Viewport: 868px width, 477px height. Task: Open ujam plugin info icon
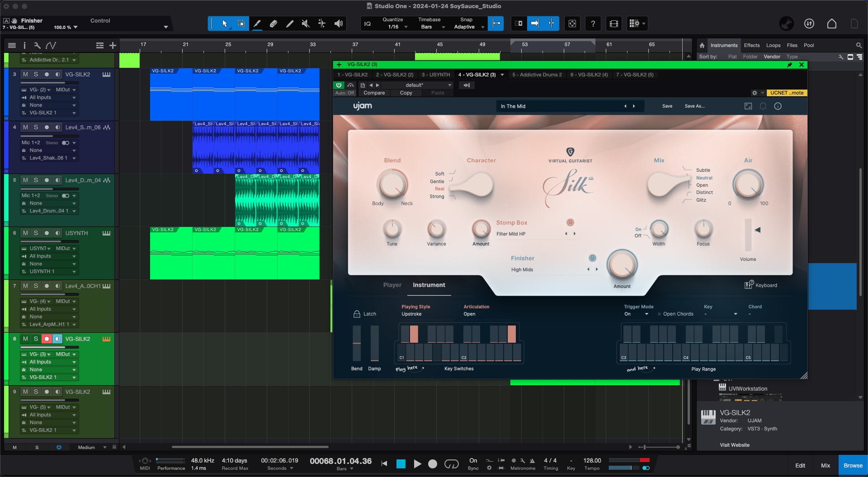click(x=778, y=106)
